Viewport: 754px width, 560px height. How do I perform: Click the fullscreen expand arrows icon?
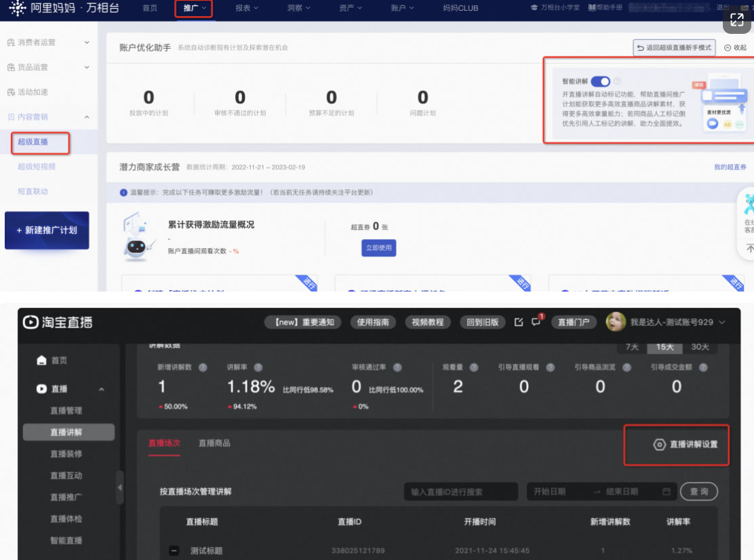pos(737,20)
